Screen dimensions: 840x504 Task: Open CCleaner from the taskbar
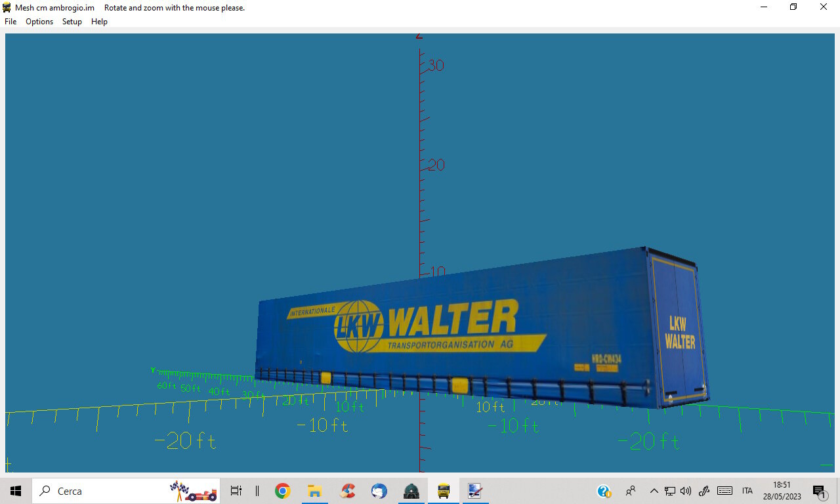tap(347, 491)
